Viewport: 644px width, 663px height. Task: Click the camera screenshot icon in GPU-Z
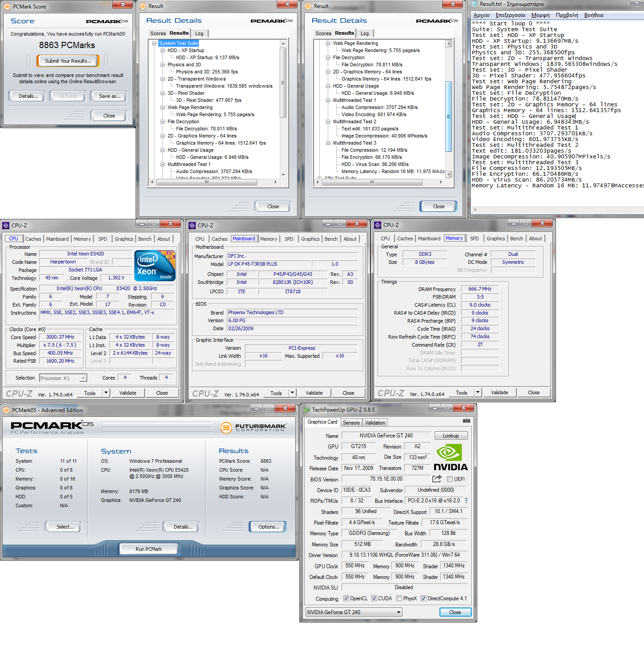pyautogui.click(x=466, y=420)
